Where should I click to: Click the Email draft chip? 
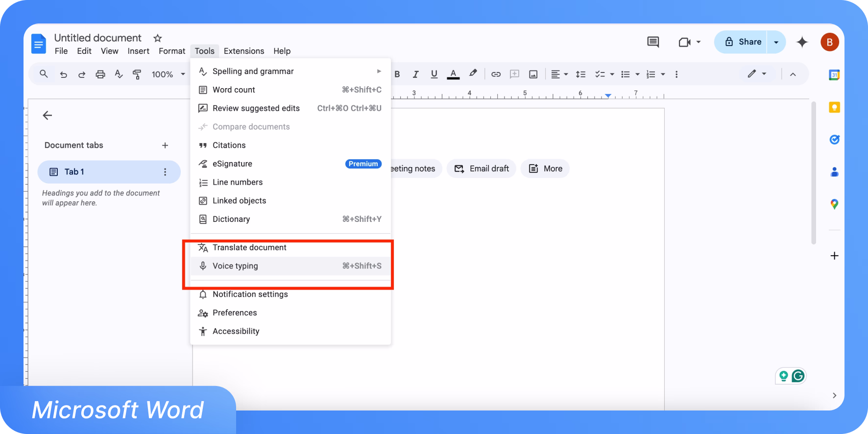click(x=482, y=169)
